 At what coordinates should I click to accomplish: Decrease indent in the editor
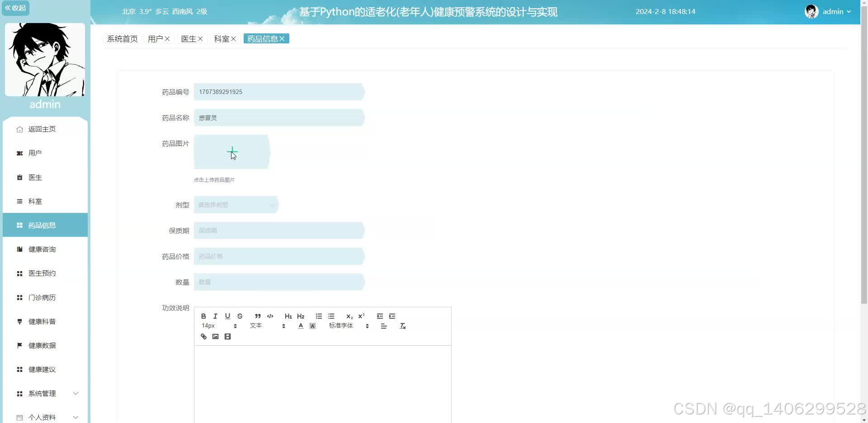tap(380, 316)
